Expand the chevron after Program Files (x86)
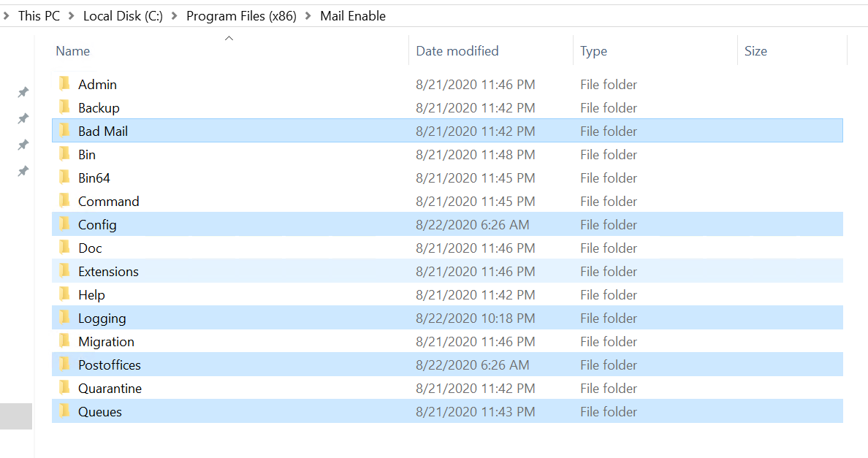 [x=308, y=16]
